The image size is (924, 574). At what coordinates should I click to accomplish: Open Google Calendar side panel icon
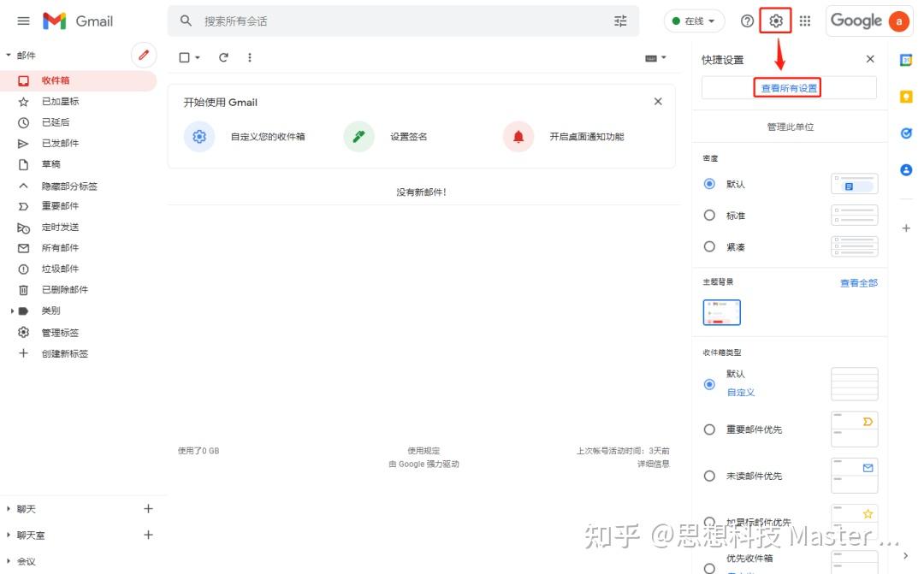tap(906, 60)
